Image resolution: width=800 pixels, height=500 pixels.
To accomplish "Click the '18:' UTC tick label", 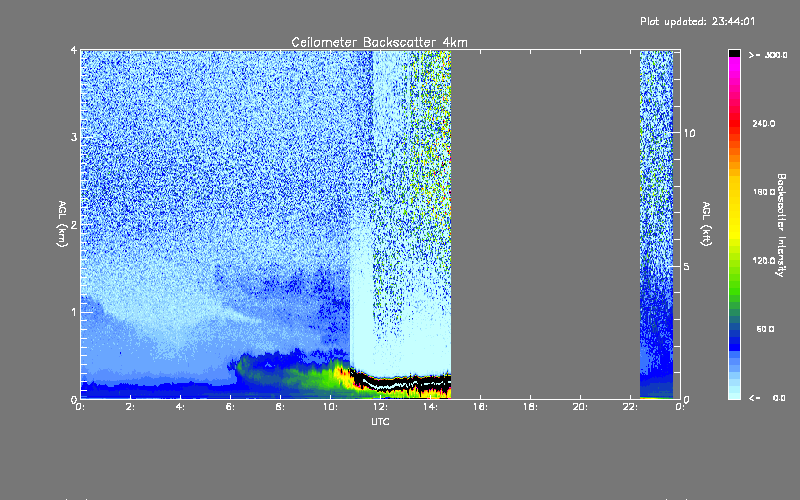I will [x=530, y=407].
